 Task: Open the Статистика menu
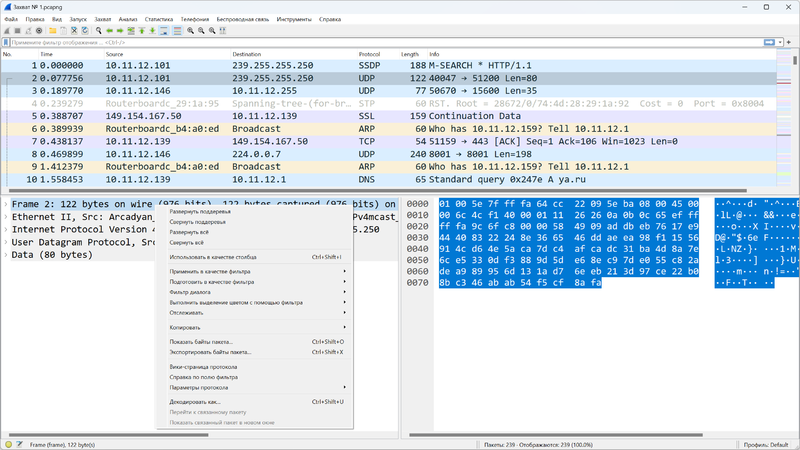pyautogui.click(x=159, y=19)
